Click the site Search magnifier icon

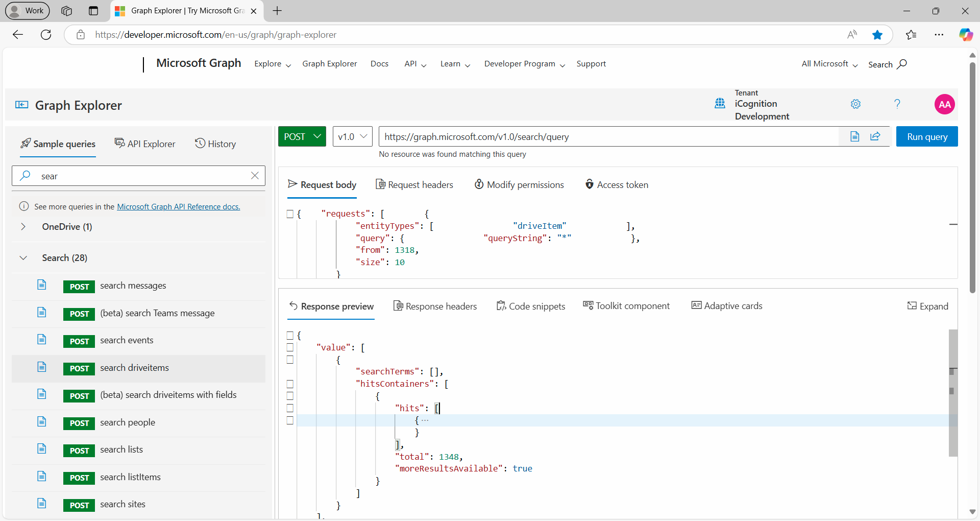(902, 64)
